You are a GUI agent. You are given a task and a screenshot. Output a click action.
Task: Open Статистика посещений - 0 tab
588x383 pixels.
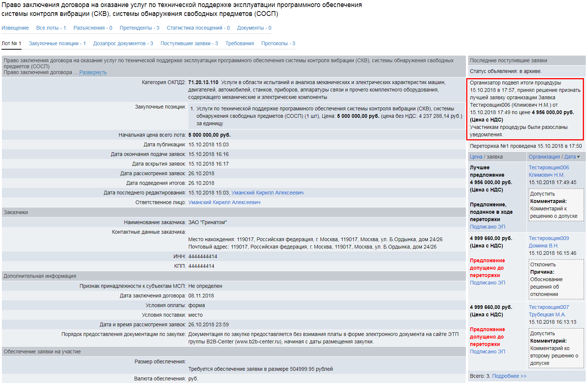[198, 28]
